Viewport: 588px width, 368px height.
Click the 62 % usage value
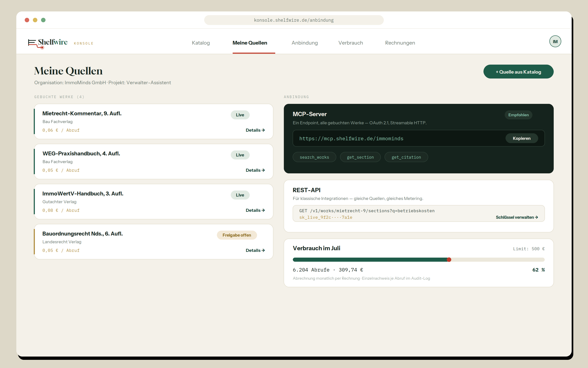pos(538,270)
